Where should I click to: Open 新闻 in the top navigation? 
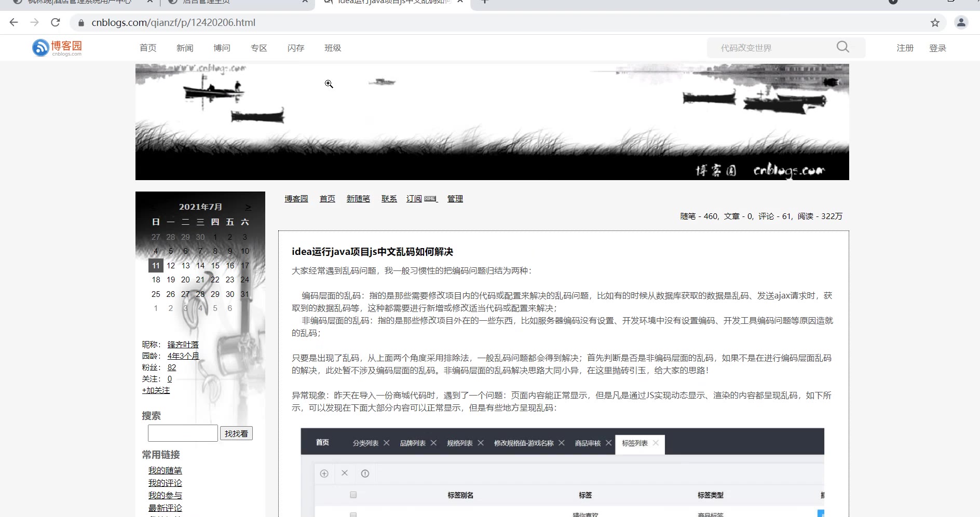coord(185,48)
